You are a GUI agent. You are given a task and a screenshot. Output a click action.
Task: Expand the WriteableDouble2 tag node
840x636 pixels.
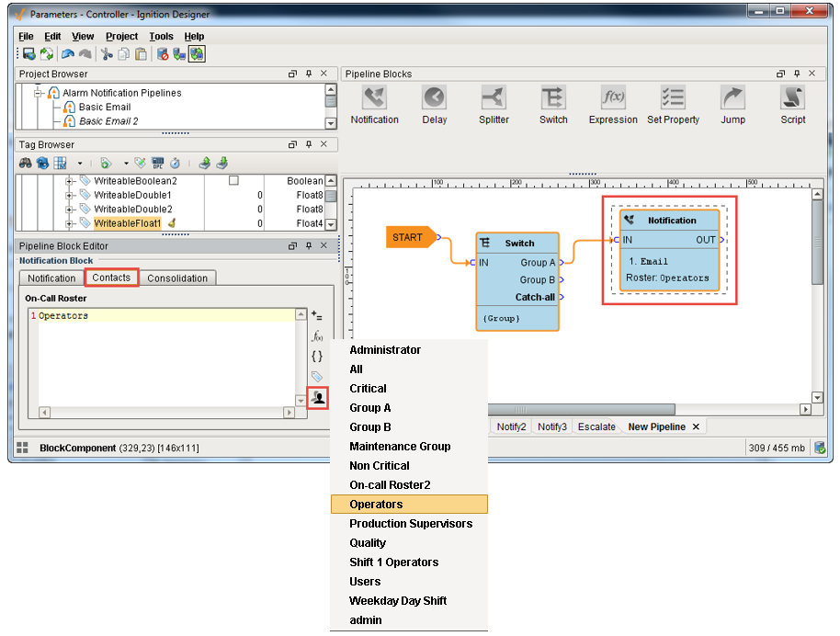[x=69, y=210]
